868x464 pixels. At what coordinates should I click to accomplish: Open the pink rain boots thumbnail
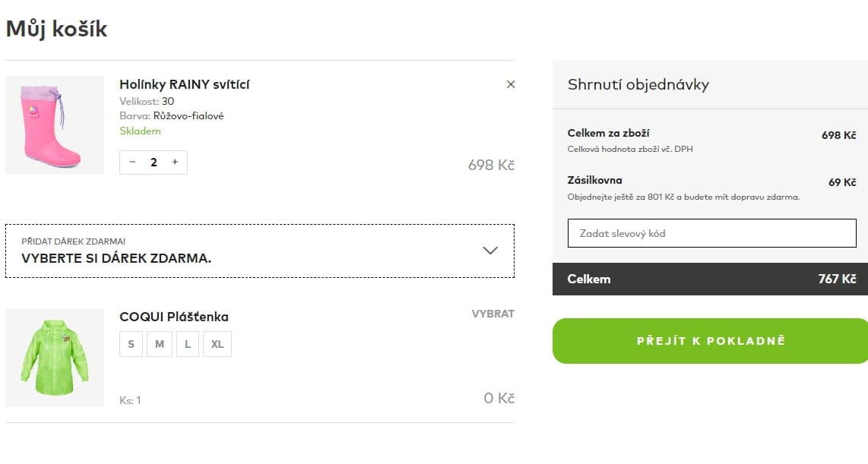[x=55, y=125]
